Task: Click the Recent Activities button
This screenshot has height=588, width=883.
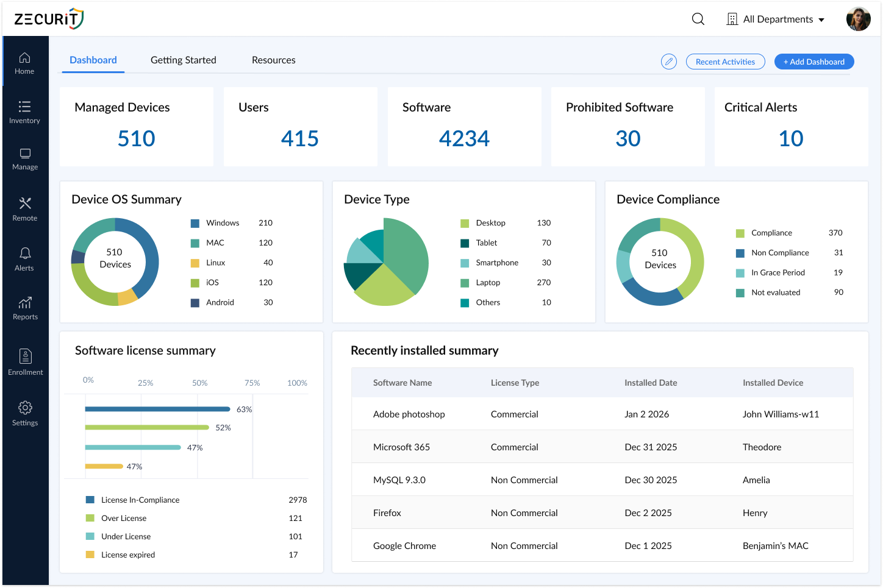Action: pos(725,62)
